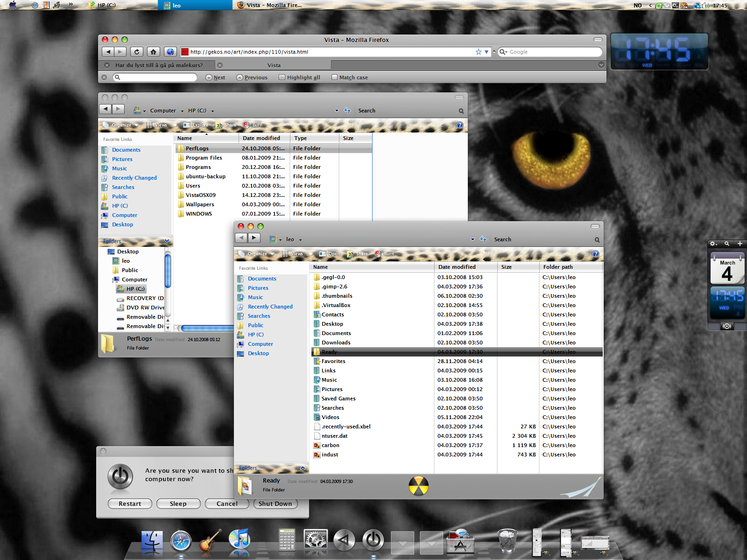
Task: Click refresh icon in HP (C:) address bar
Action: (347, 111)
